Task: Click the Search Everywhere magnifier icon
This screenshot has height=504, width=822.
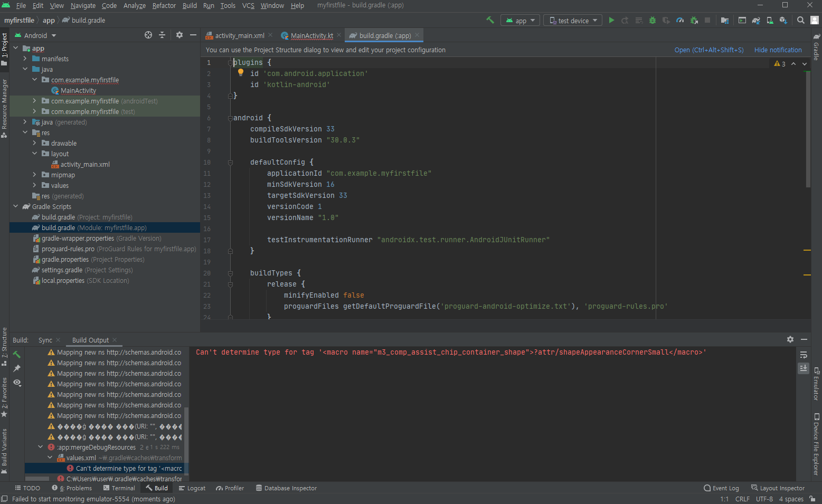Action: click(x=801, y=20)
